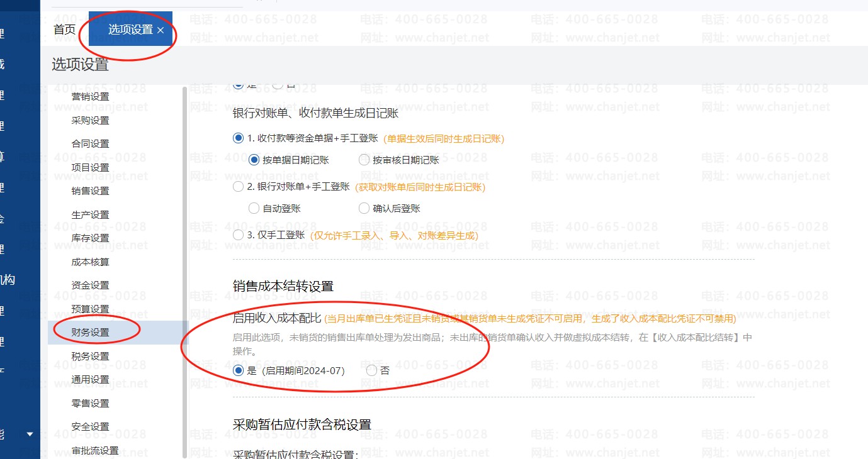Open 采购设置 in the settings list
The height and width of the screenshot is (459, 868).
click(x=91, y=120)
